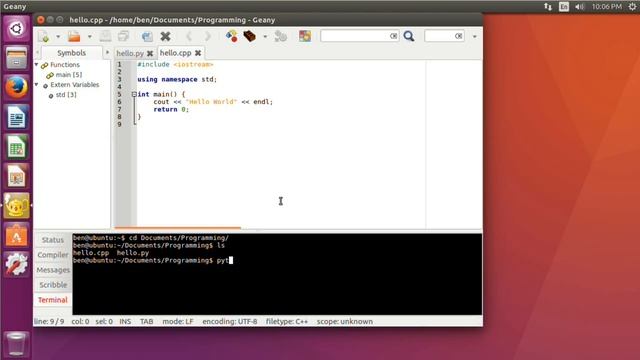Open the Messages tab
The width and height of the screenshot is (640, 360).
(53, 270)
